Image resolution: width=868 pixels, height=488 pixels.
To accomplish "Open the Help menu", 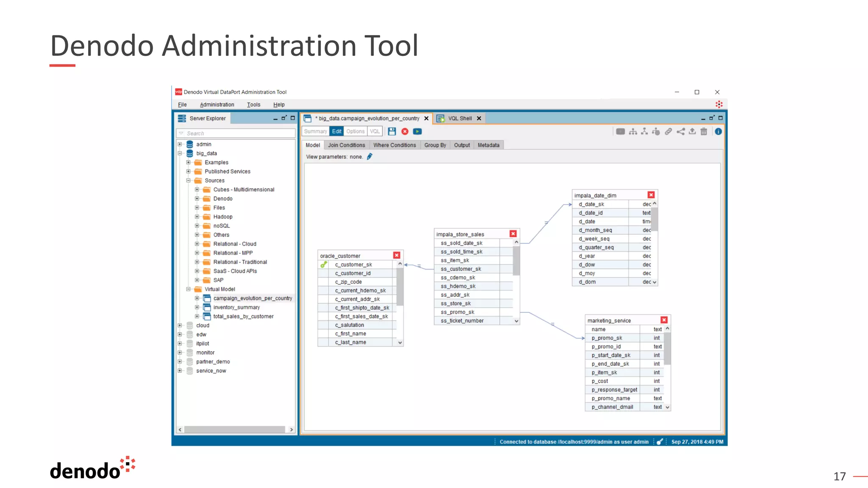I will tap(279, 105).
